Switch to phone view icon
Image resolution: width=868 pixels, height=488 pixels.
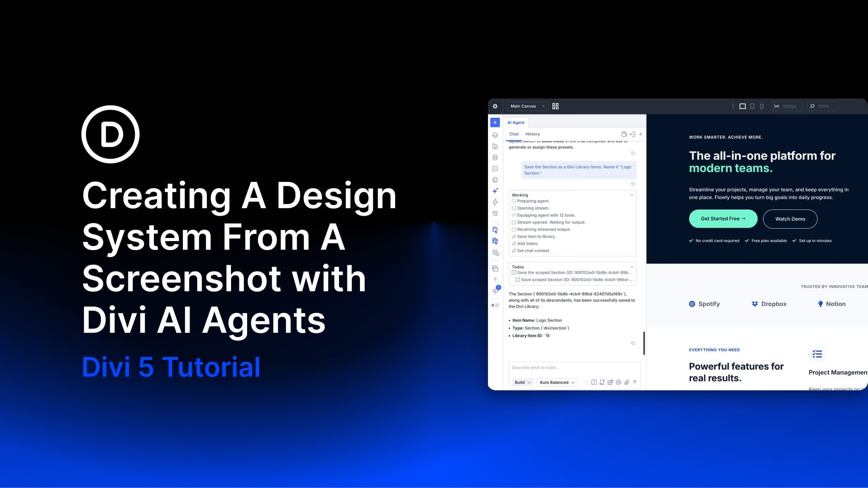tap(762, 106)
